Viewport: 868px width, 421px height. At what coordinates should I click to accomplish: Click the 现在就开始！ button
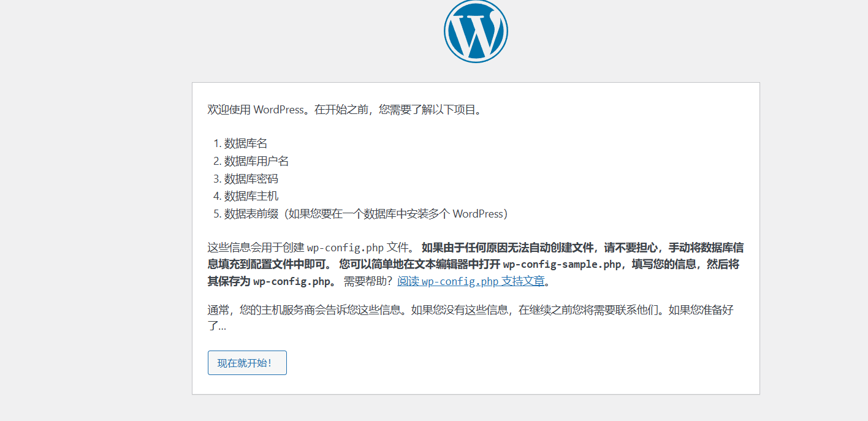click(x=247, y=363)
